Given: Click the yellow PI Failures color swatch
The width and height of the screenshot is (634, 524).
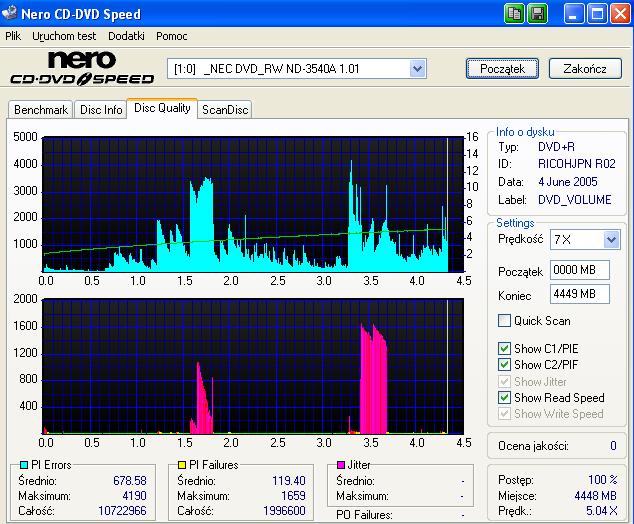Looking at the screenshot, I should [x=182, y=465].
